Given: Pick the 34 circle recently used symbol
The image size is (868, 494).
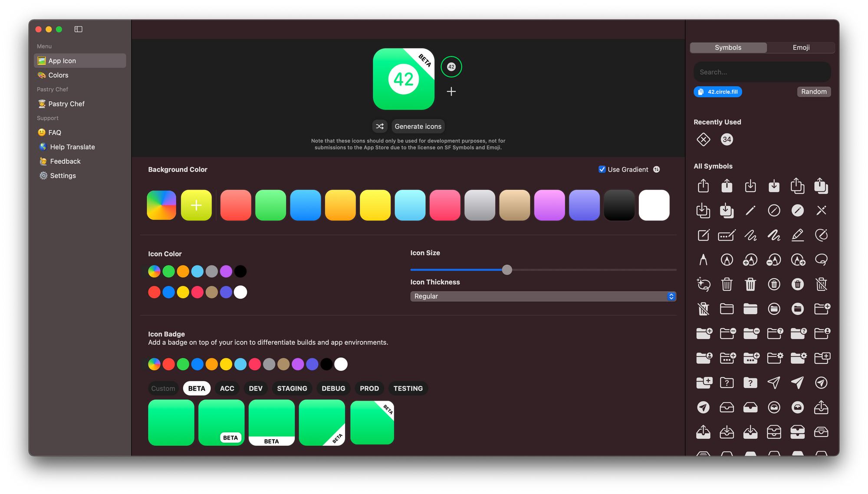Looking at the screenshot, I should [x=727, y=139].
